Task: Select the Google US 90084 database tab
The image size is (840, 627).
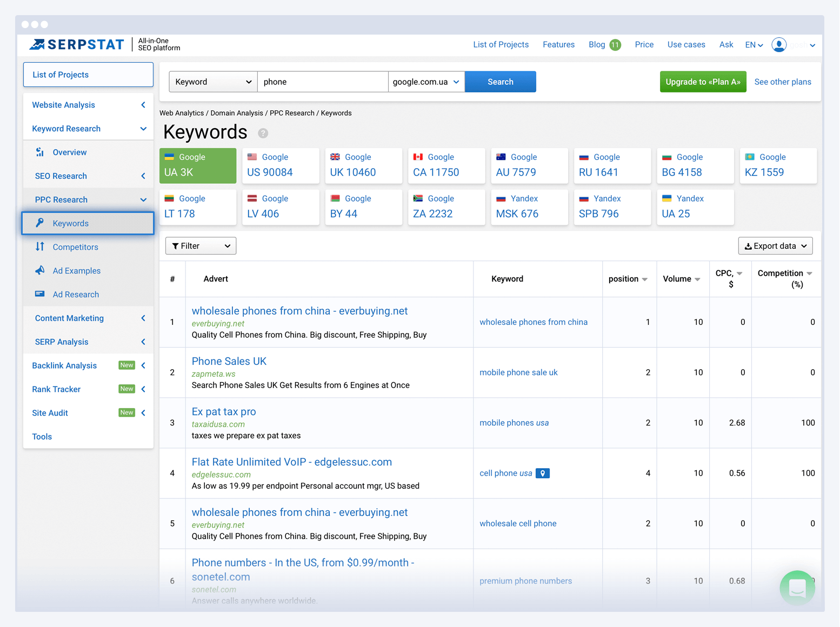Action: [x=281, y=165]
